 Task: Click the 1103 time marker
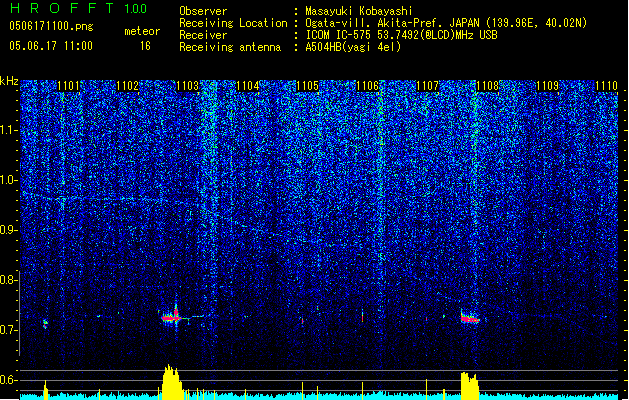click(x=187, y=86)
